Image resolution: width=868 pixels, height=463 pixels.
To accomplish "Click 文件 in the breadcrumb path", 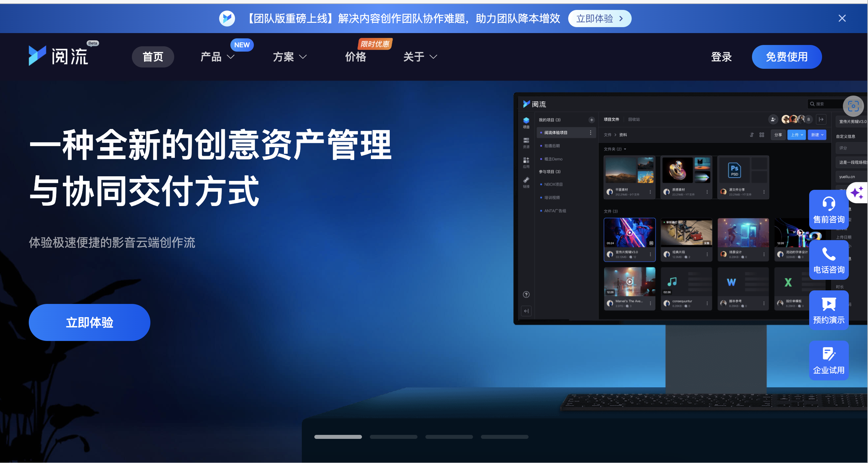I will 607,135.
